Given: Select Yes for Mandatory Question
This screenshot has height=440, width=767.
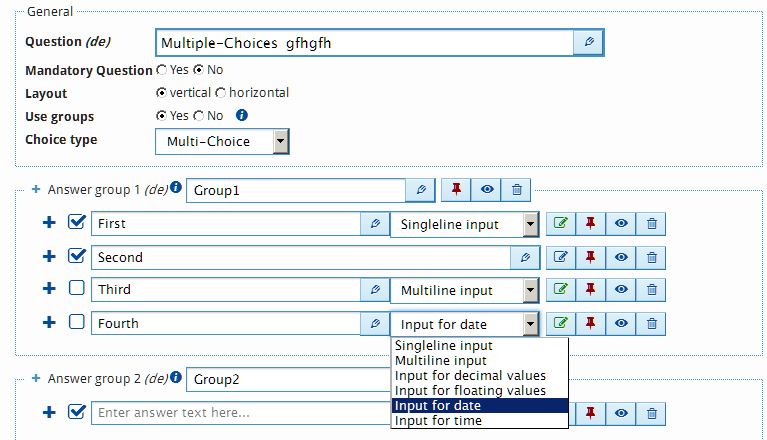Looking at the screenshot, I should point(162,70).
